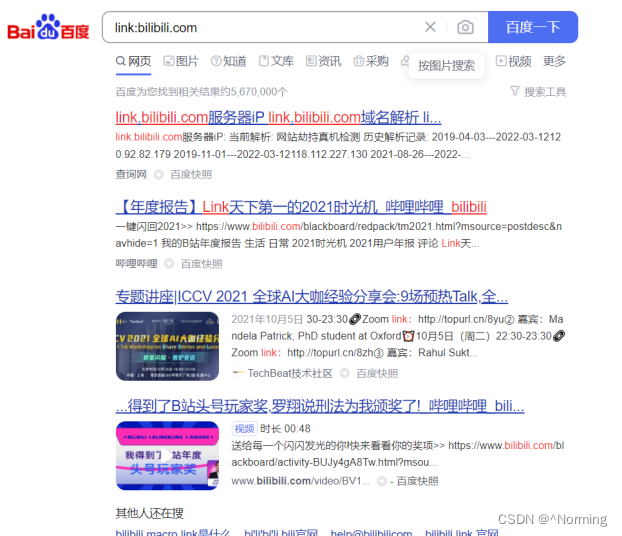Expand the 更多 menu
622x536 pixels.
tap(554, 61)
